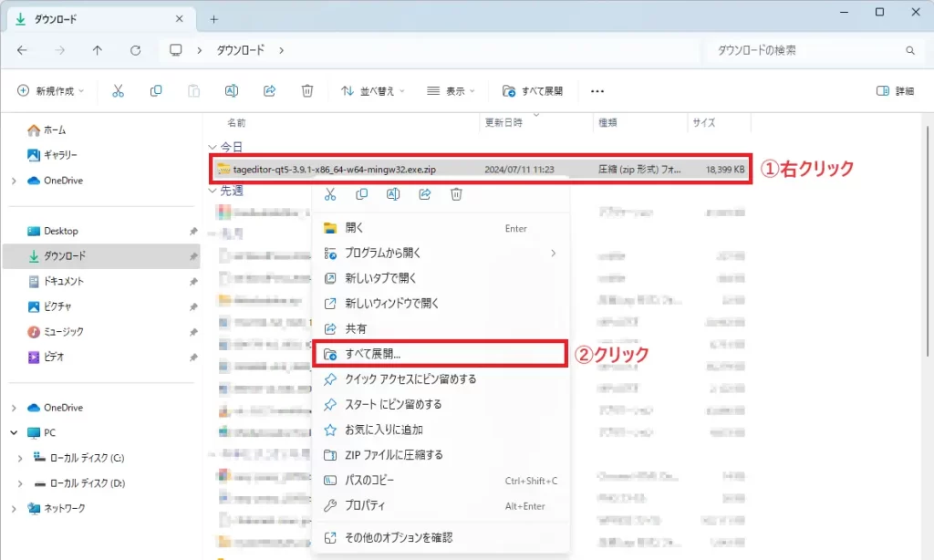Go up one folder level with up arrow
Image resolution: width=934 pixels, height=560 pixels.
click(x=98, y=50)
